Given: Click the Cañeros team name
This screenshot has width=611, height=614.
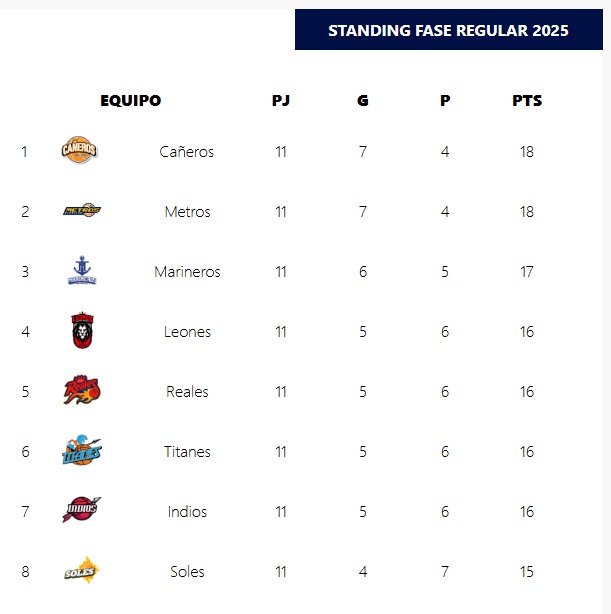Looking at the screenshot, I should pyautogui.click(x=187, y=152).
